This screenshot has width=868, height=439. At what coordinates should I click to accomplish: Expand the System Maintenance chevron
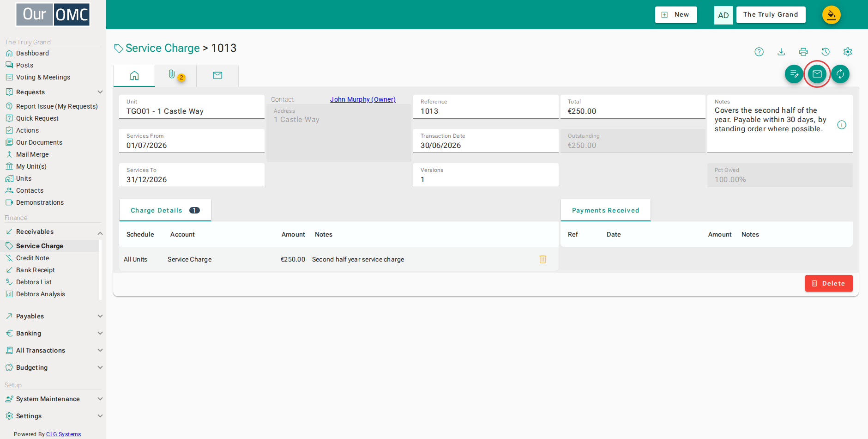[x=100, y=399]
